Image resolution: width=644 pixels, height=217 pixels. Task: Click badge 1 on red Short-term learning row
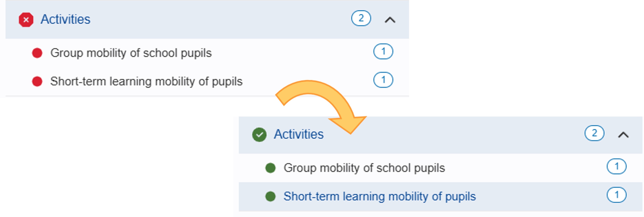(383, 80)
